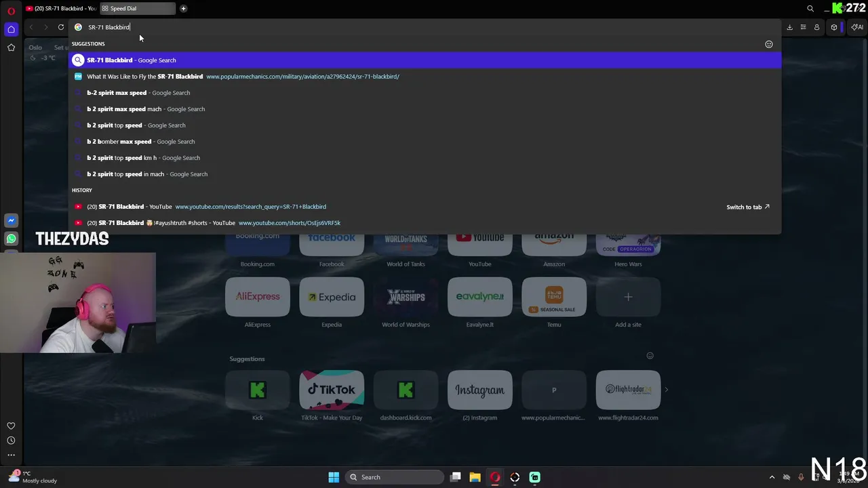Viewport: 868px width, 488px height.
Task: Open Task View in the taskbar
Action: [x=456, y=477]
